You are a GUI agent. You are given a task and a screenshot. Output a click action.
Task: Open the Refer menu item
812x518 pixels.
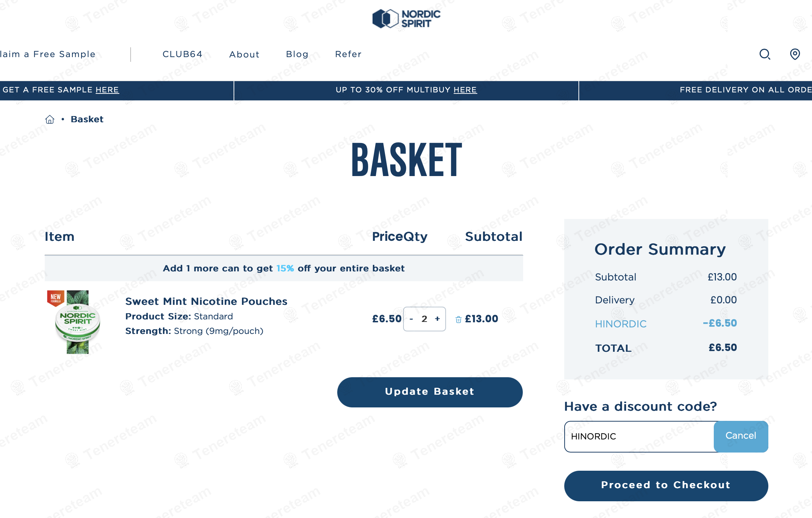coord(348,54)
